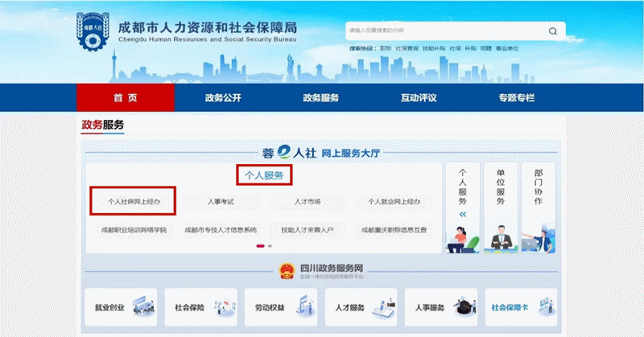Click the 就业创业 card illustration icon
The image size is (644, 337).
click(143, 306)
